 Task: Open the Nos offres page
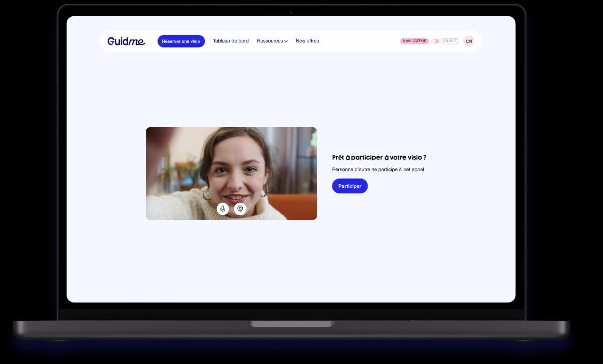tap(307, 41)
